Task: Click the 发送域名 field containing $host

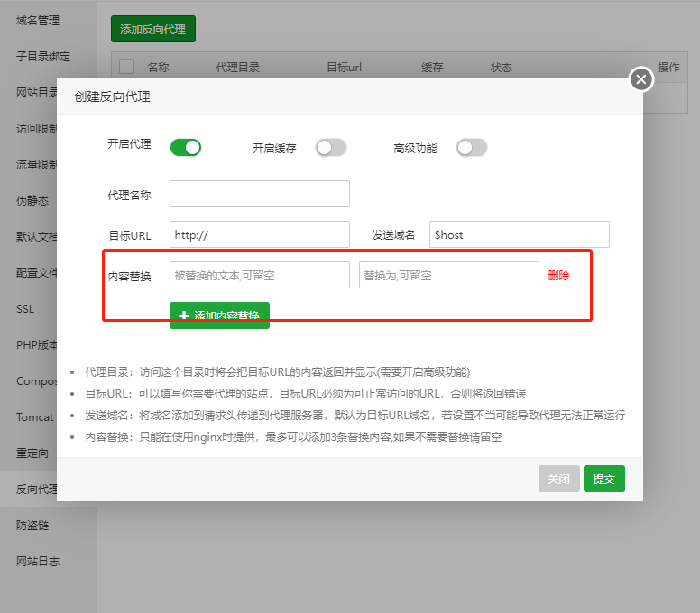Action: click(x=519, y=234)
